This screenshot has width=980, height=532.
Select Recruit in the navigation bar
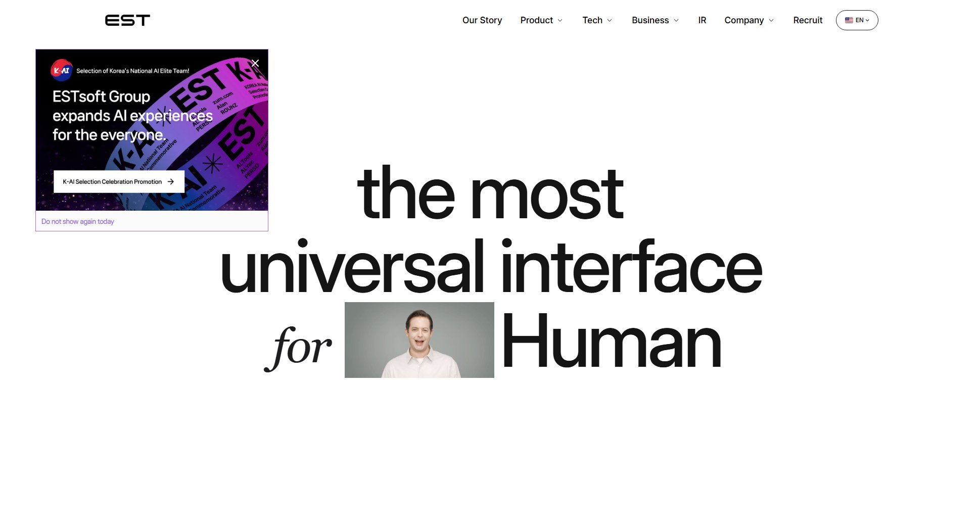click(x=808, y=20)
